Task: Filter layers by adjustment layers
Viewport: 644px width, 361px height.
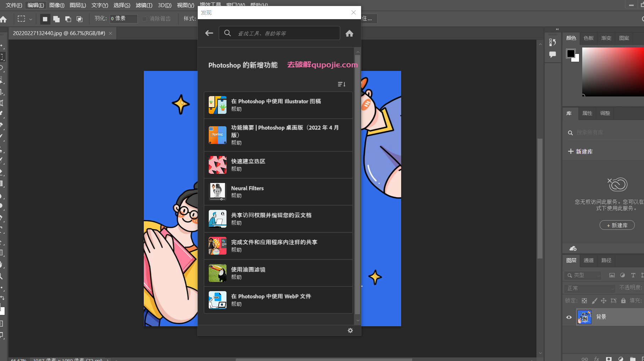Action: pos(622,275)
